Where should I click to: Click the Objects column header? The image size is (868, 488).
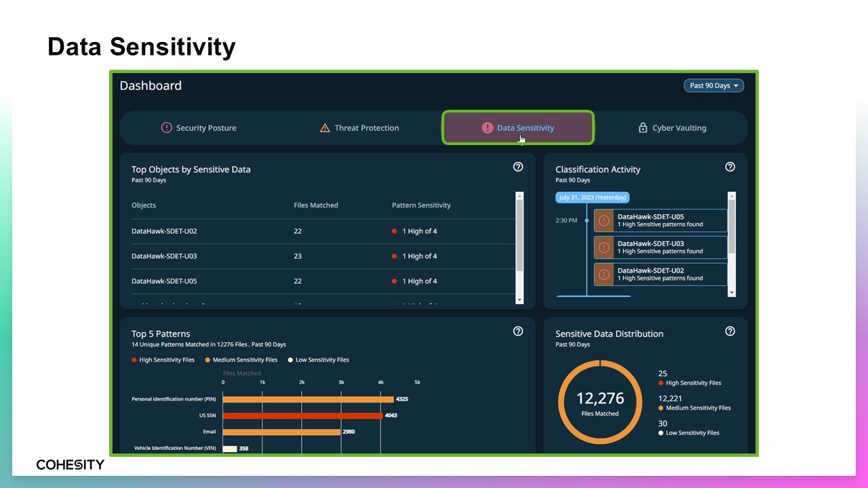(x=144, y=205)
